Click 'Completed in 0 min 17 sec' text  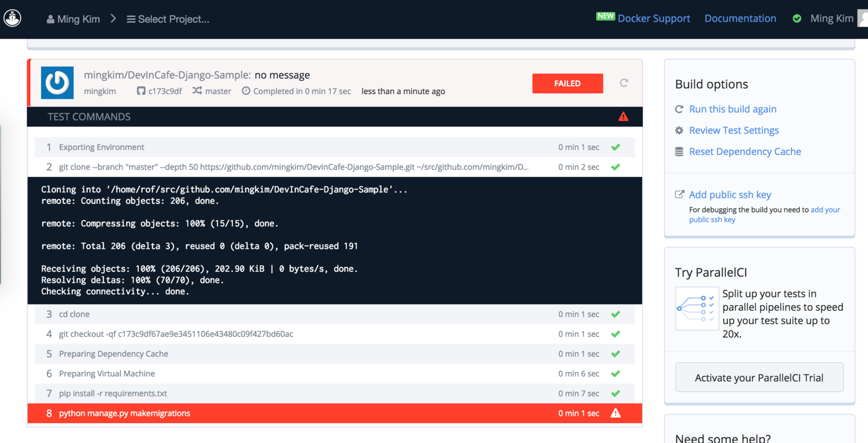302,91
